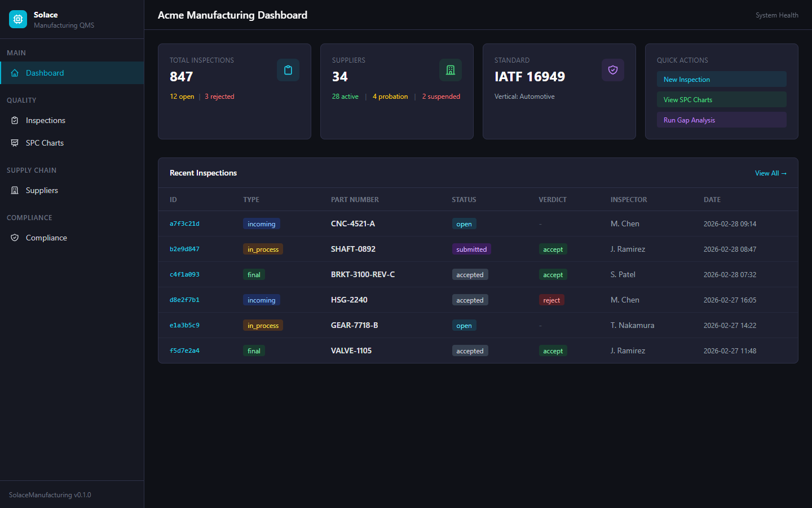812x508 pixels.
Task: Click System Health in the header
Action: click(777, 15)
